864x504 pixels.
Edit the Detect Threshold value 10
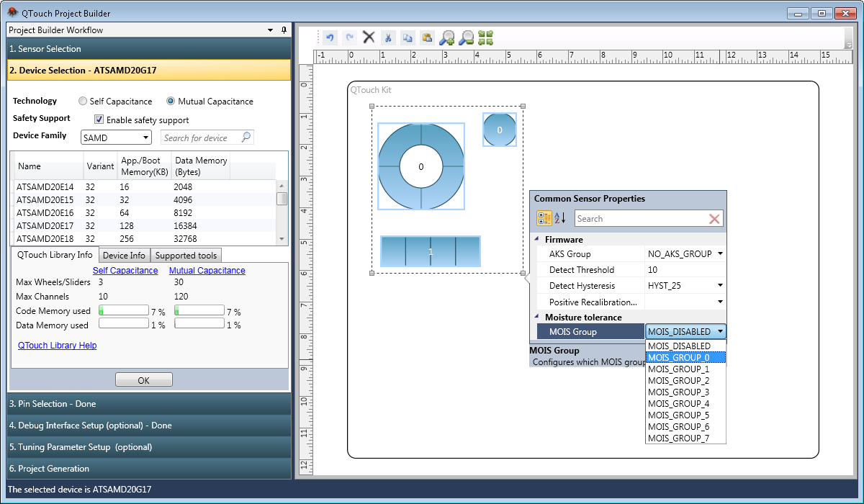685,270
